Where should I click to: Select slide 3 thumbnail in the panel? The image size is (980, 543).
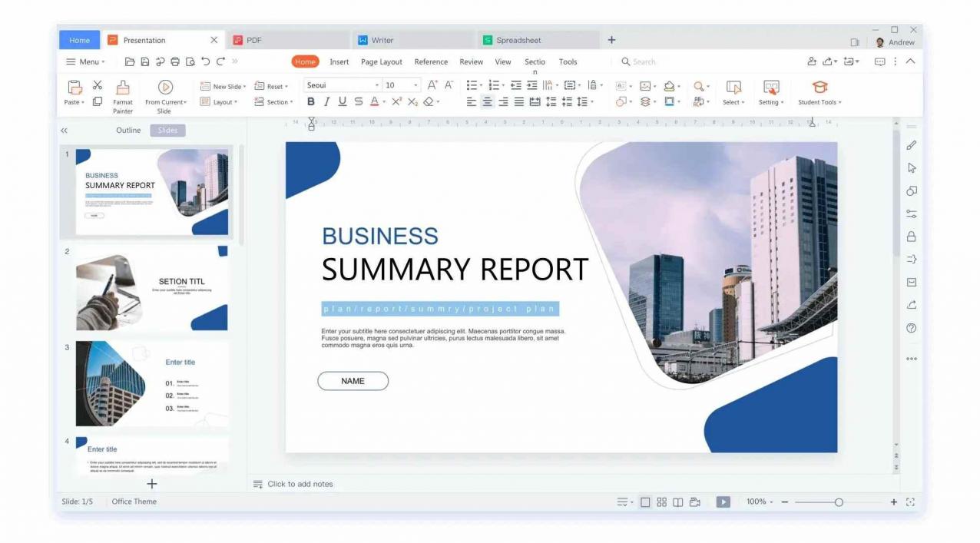click(x=151, y=384)
